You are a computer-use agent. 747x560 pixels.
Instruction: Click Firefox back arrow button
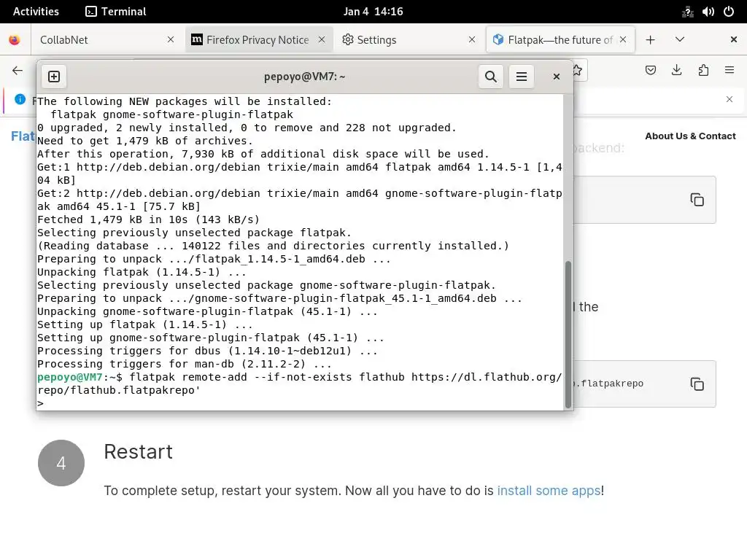click(x=18, y=71)
